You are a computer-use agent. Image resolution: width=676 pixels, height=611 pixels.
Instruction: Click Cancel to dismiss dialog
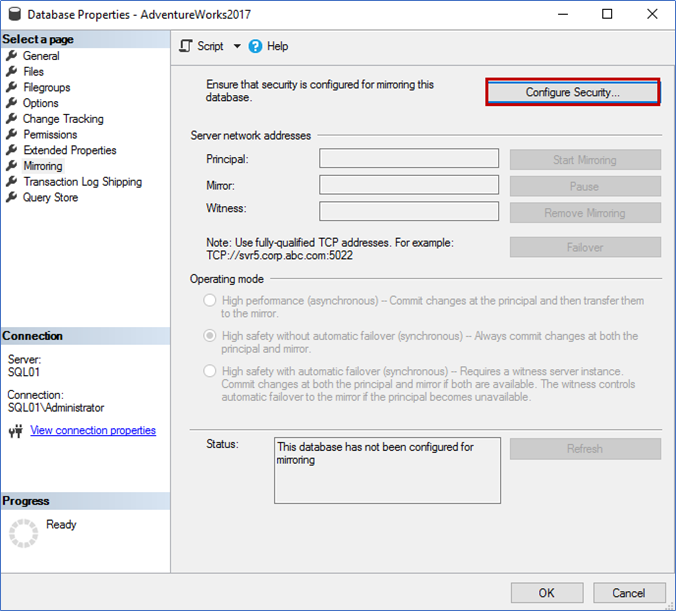tap(629, 593)
